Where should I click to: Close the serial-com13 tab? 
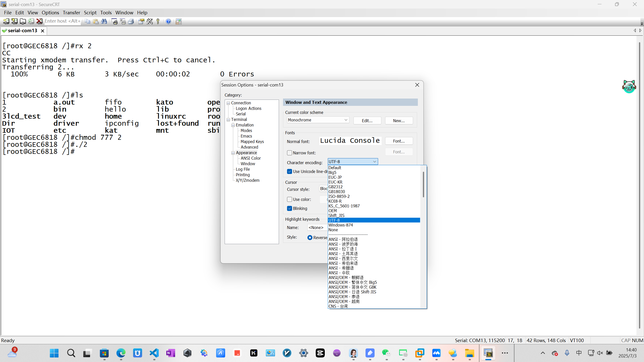tap(43, 31)
